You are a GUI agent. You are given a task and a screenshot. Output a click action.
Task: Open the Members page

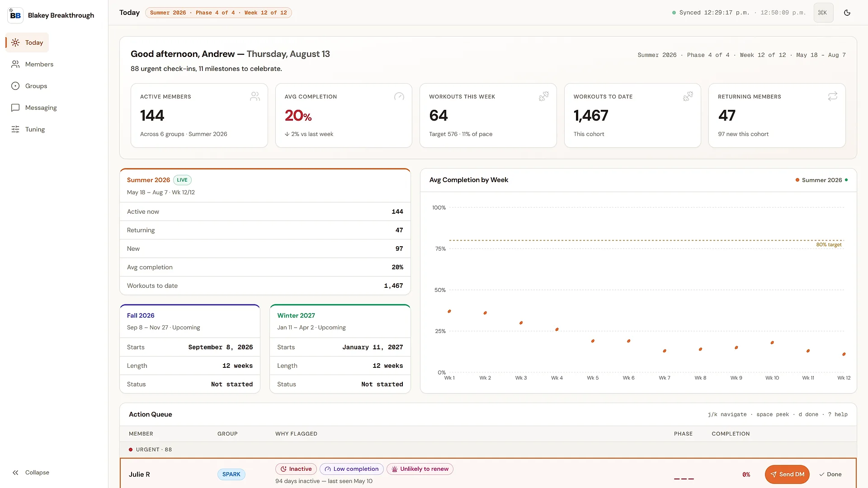32,64
